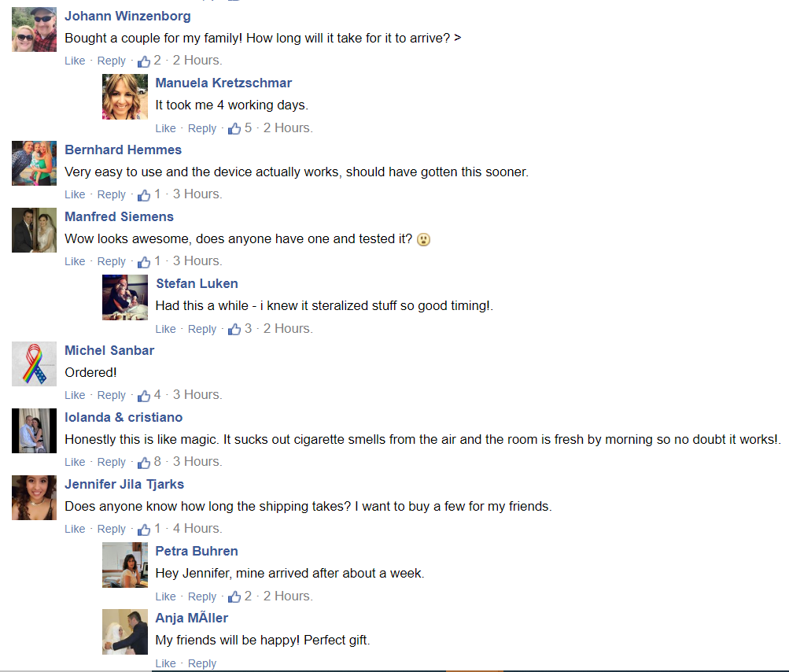
Task: Click thumbs-up icon on Iolanda & cristiano's comment
Action: [144, 463]
